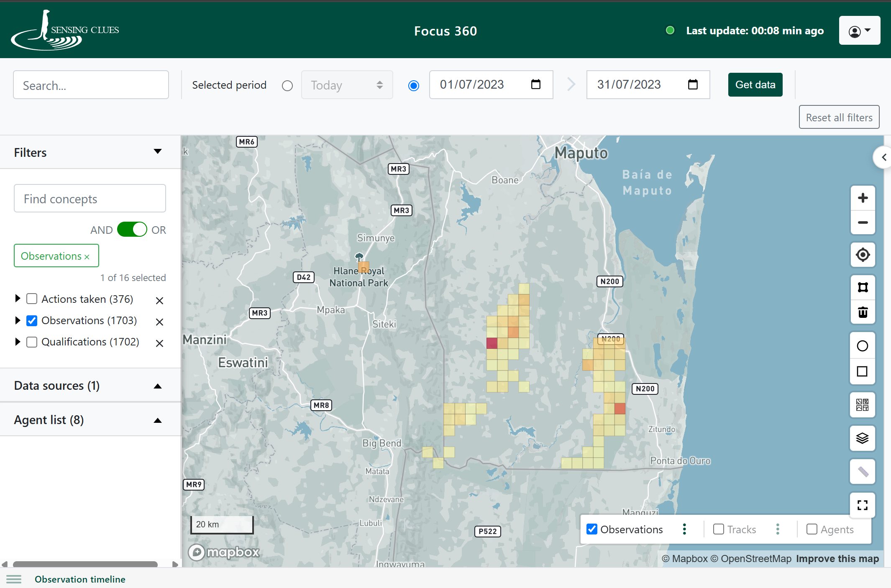Collapse the right side panel arrow
This screenshot has width=891, height=588.
point(883,157)
